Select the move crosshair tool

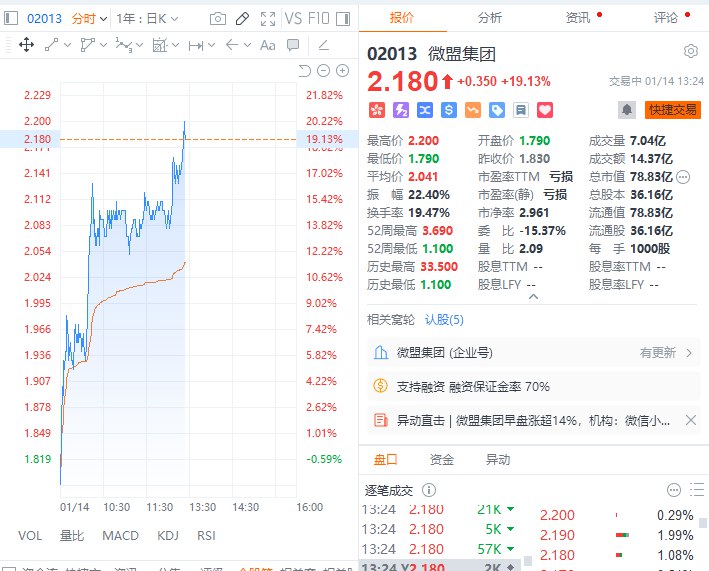pos(27,45)
